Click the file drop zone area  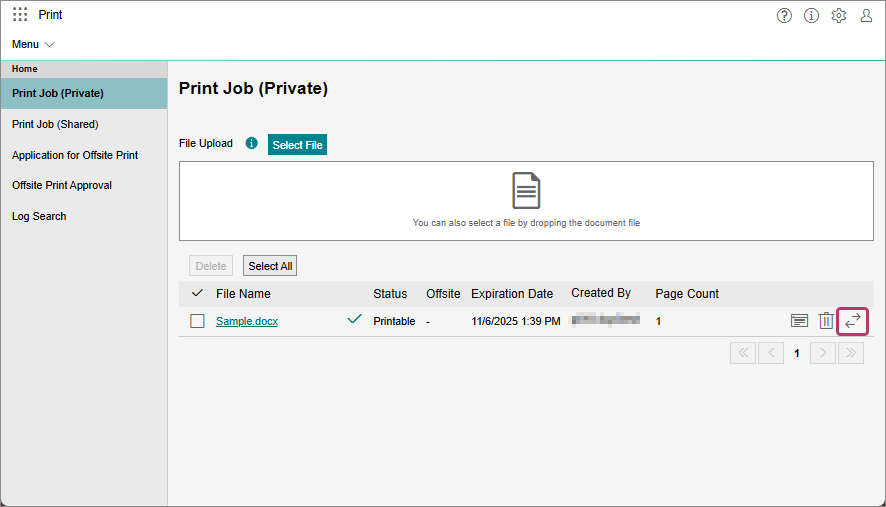click(x=526, y=201)
